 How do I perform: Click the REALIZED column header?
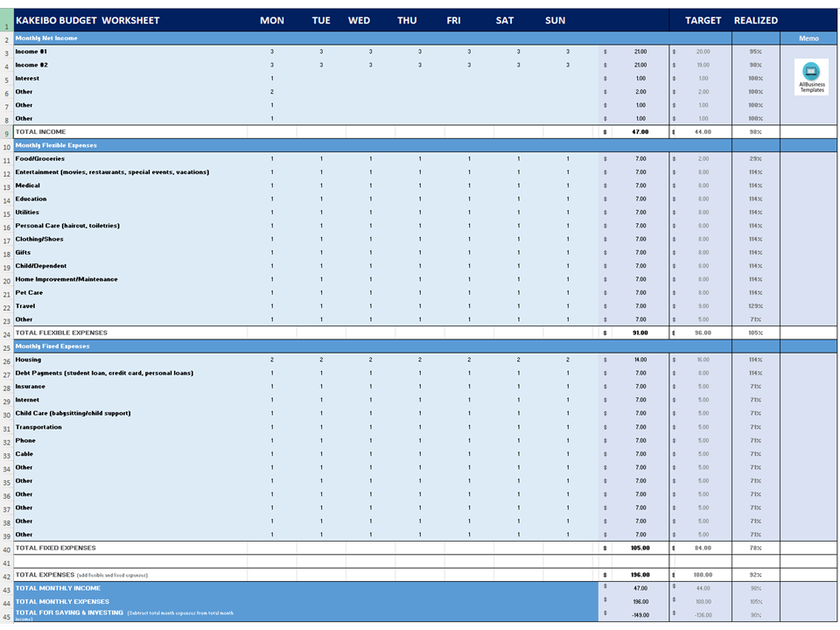click(754, 19)
